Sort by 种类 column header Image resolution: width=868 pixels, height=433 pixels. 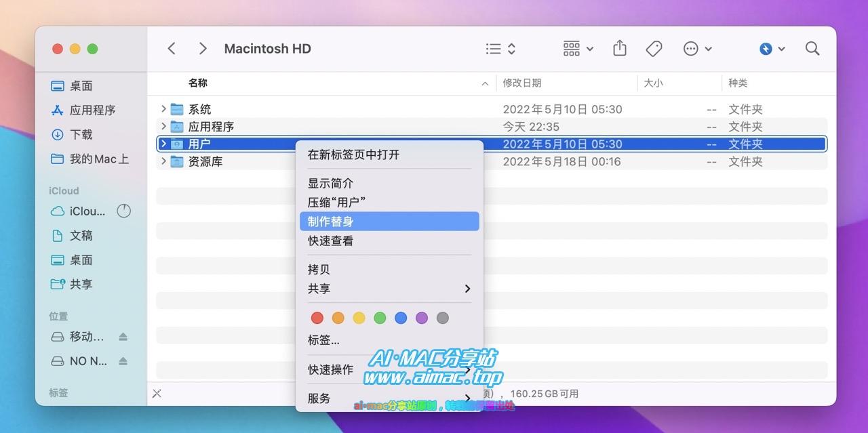738,83
